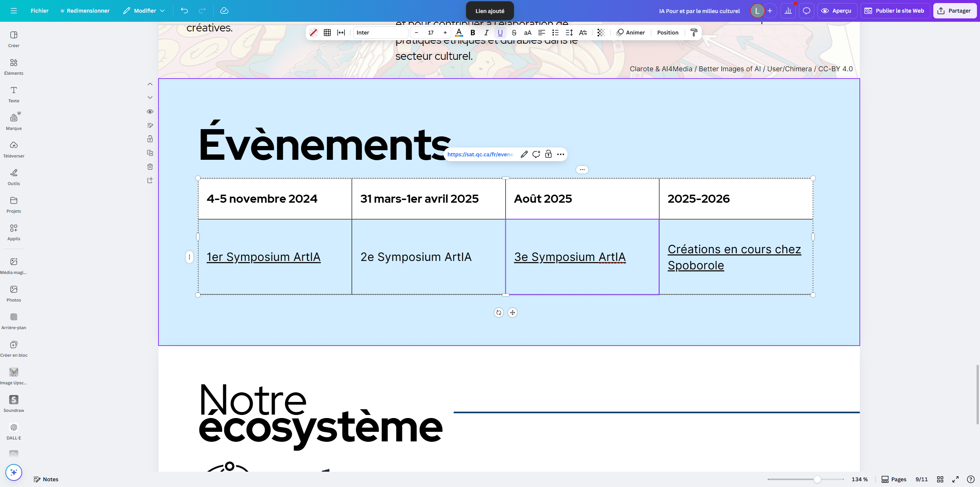Open the Redimensionner menu
980x487 pixels.
(85, 11)
